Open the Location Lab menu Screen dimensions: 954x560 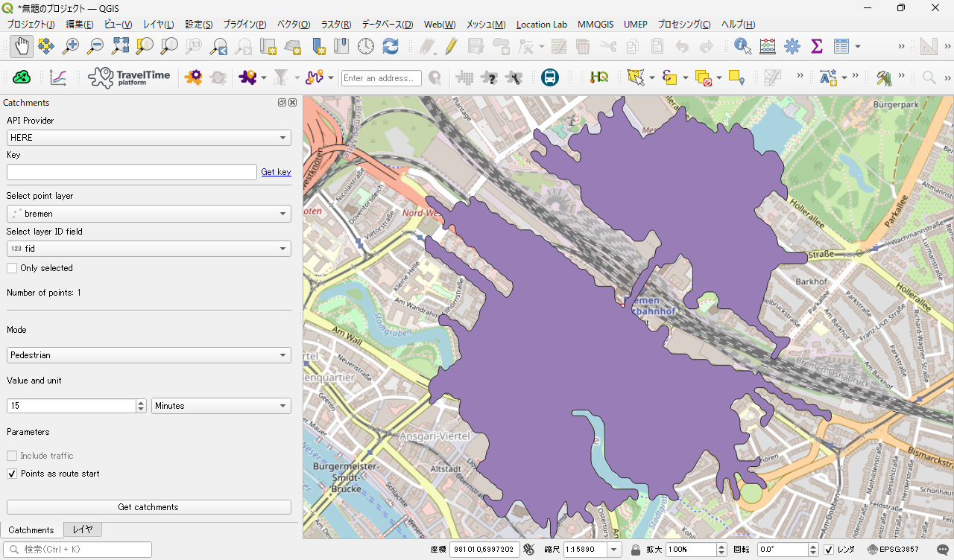pyautogui.click(x=541, y=25)
